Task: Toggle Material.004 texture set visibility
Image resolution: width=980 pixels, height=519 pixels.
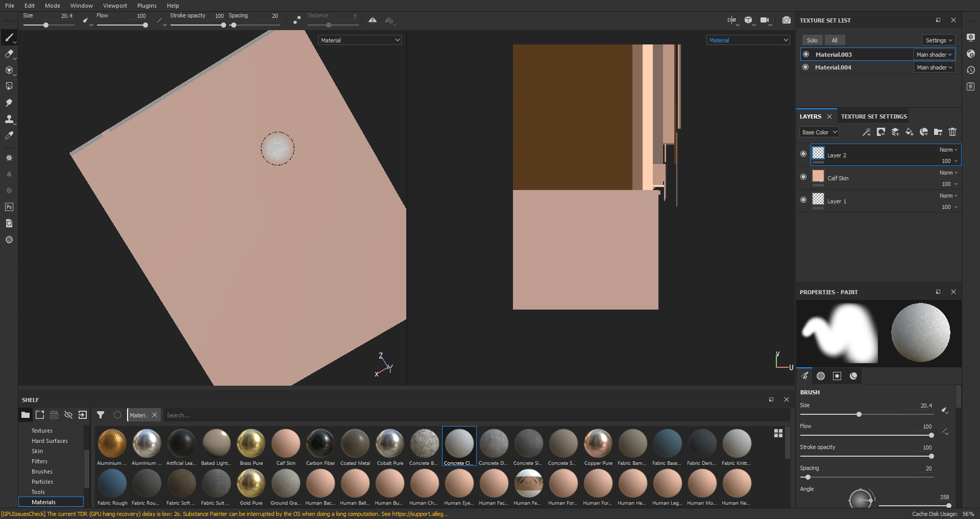Action: (x=806, y=67)
